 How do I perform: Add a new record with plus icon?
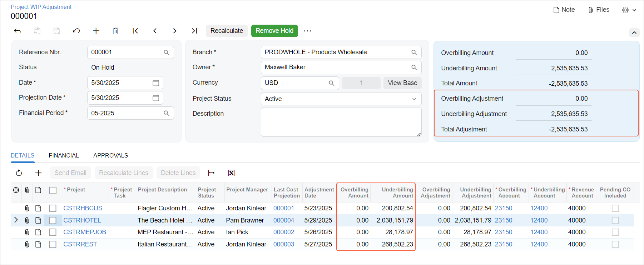96,31
